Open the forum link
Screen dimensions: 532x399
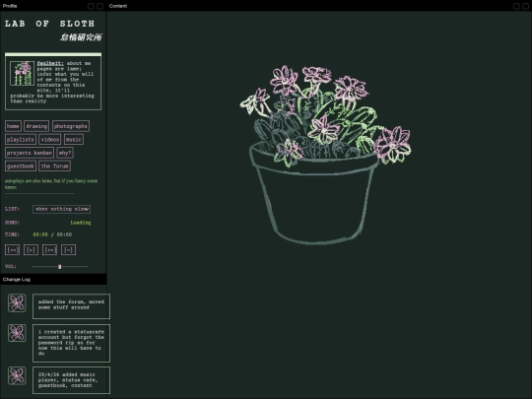pyautogui.click(x=54, y=166)
